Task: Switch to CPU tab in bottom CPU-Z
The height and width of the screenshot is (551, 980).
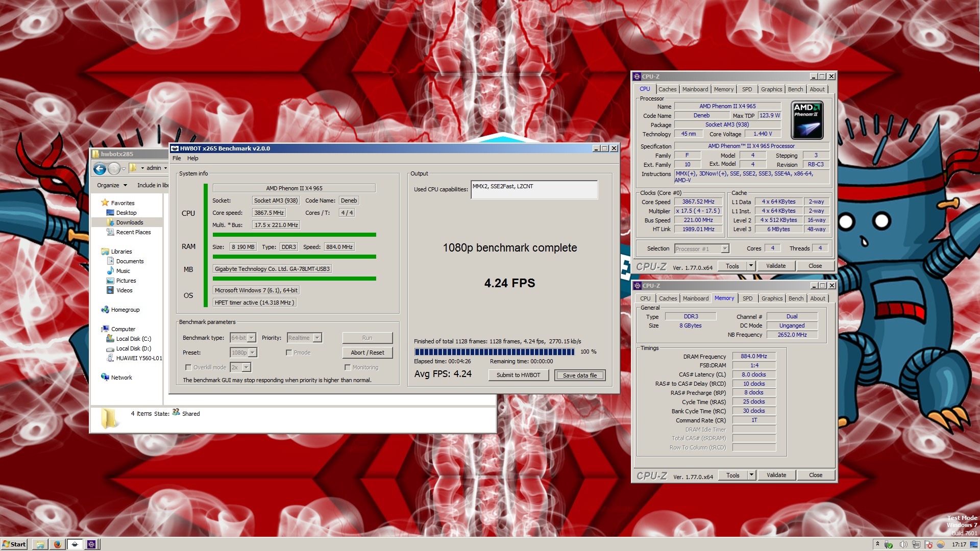Action: pos(645,298)
